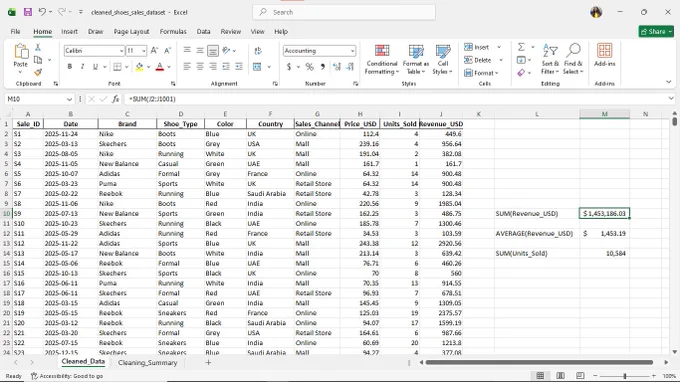The image size is (680, 382).
Task: Undo the last action
Action: 42,12
